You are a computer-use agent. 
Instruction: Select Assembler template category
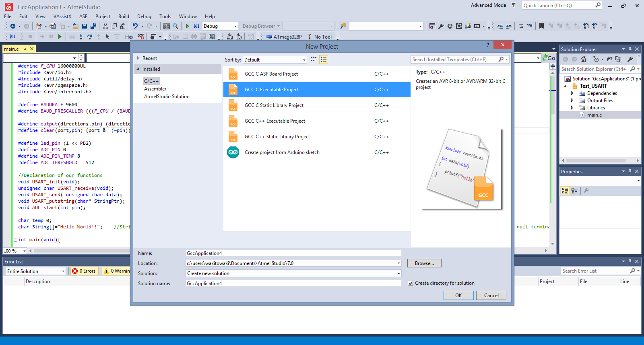[x=155, y=89]
